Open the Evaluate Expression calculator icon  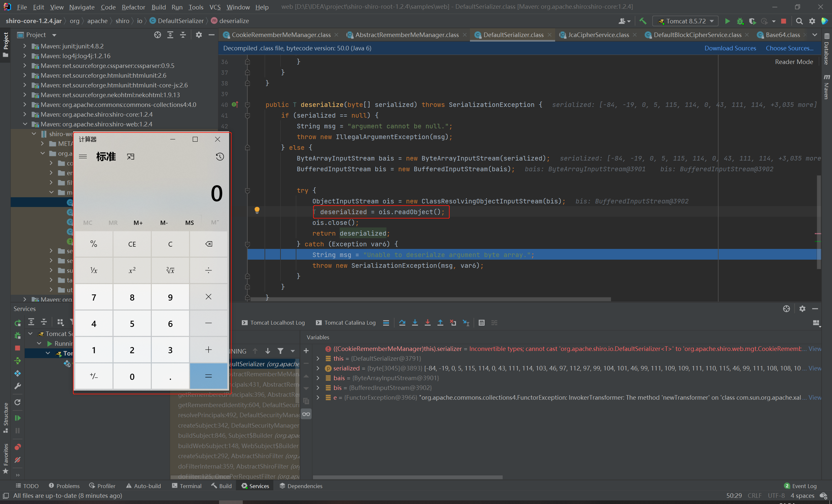(x=482, y=323)
